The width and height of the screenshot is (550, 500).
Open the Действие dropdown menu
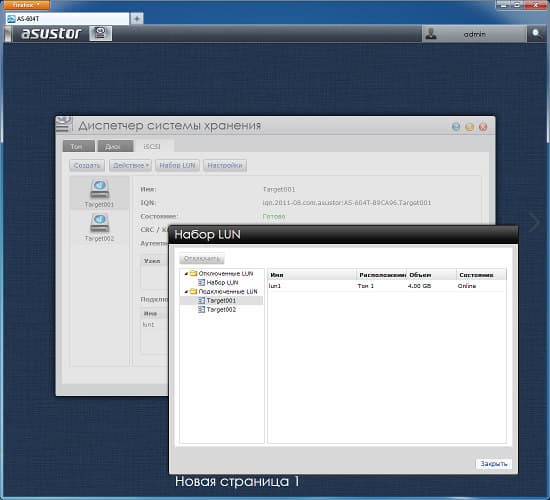(x=130, y=165)
